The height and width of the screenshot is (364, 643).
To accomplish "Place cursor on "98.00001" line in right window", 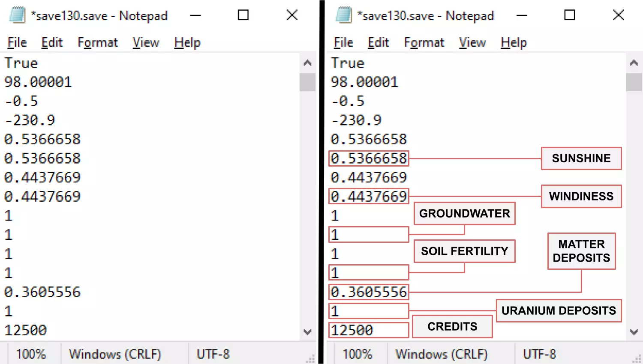I will [x=364, y=82].
